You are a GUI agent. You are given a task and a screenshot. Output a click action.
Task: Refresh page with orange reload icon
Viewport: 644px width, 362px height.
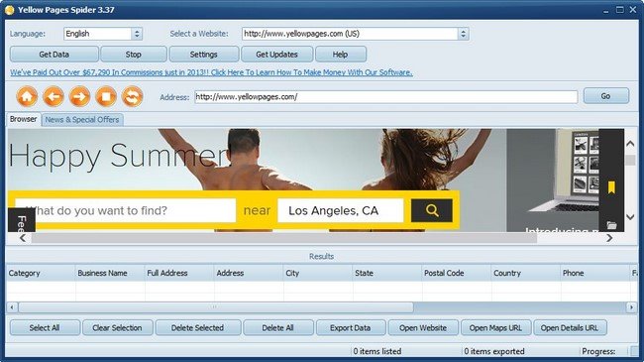[132, 96]
